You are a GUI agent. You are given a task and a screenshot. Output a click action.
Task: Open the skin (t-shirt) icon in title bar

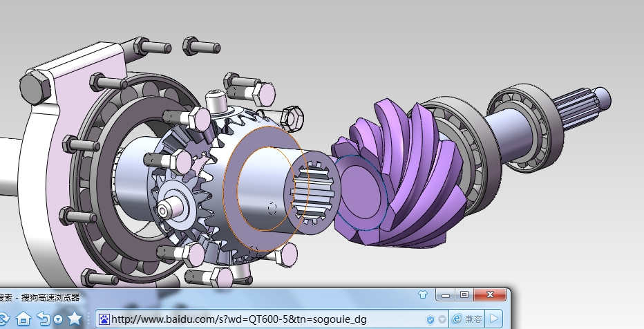pyautogui.click(x=423, y=294)
